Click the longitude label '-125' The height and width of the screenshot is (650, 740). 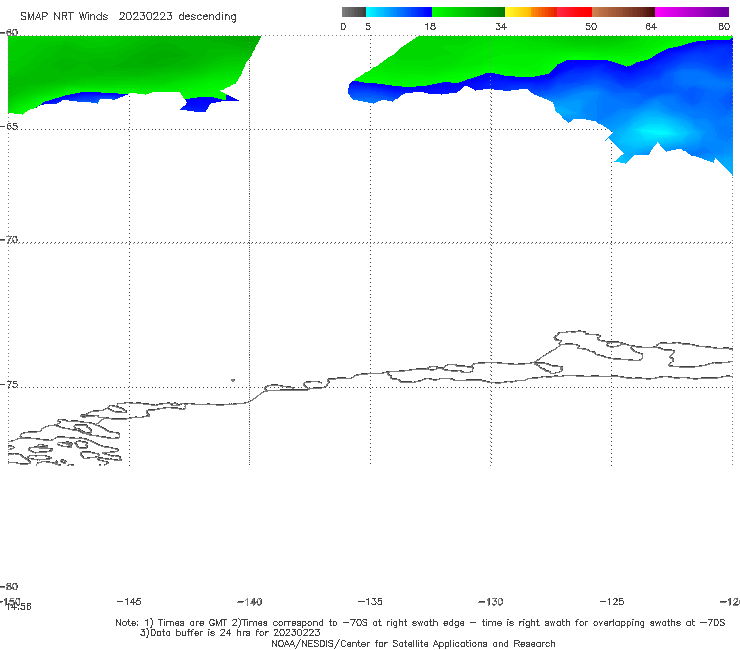[x=612, y=601]
